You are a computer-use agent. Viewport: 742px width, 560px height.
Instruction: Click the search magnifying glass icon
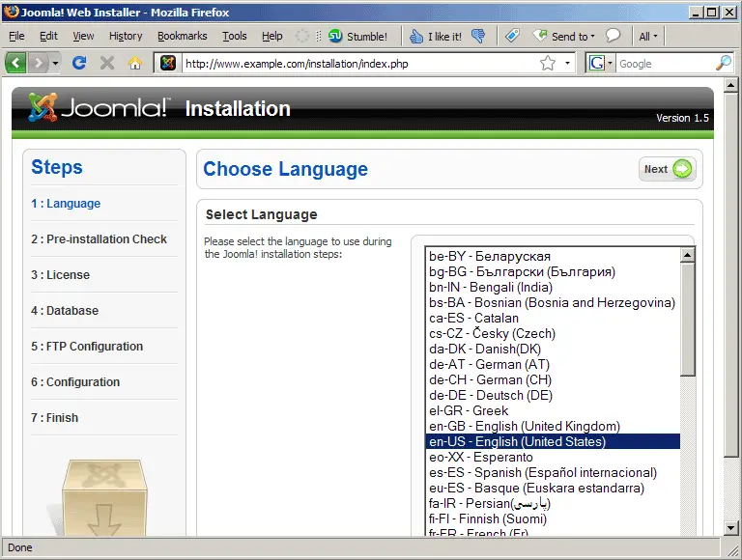tap(724, 63)
